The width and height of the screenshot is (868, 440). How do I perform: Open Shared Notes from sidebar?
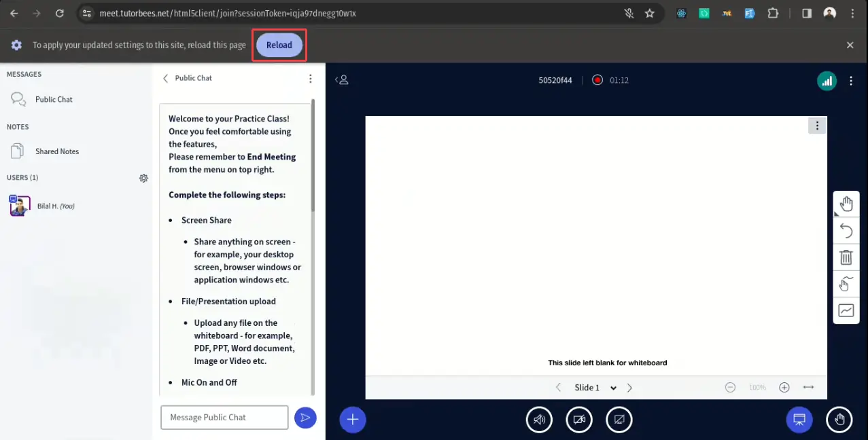56,151
